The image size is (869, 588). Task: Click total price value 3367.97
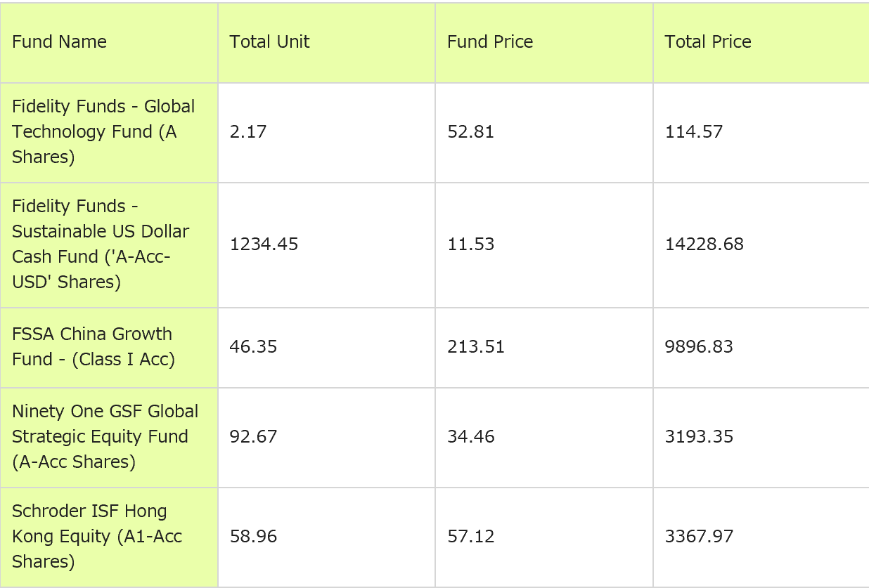point(699,537)
